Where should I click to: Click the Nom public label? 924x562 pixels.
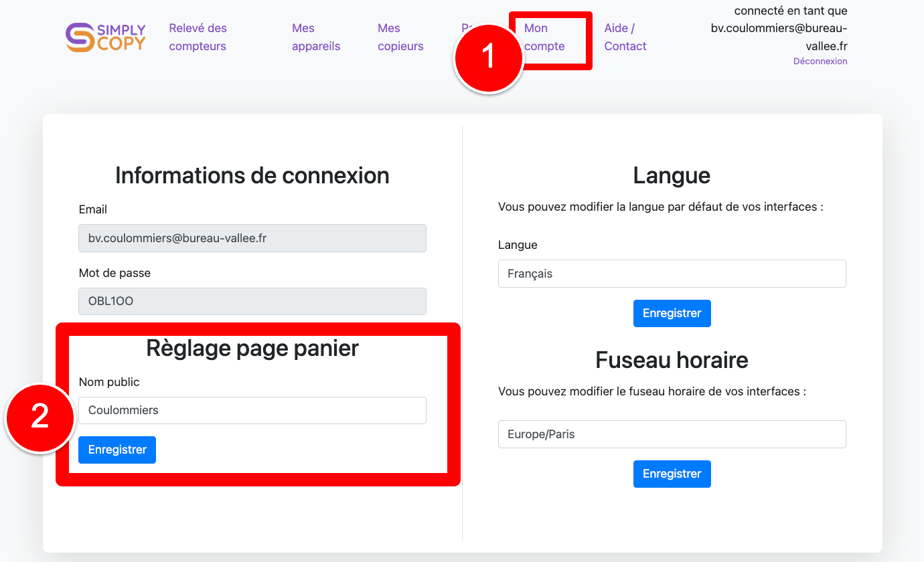point(109,382)
